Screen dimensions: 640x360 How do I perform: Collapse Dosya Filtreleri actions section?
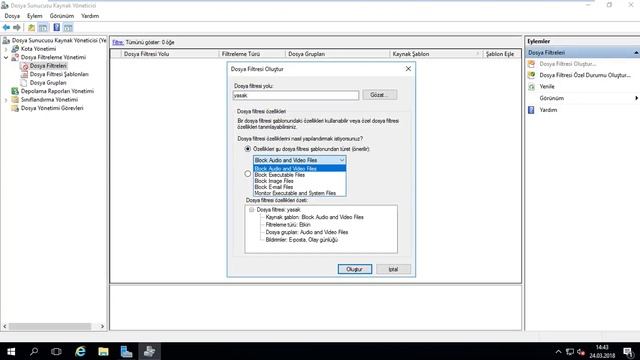coord(636,53)
